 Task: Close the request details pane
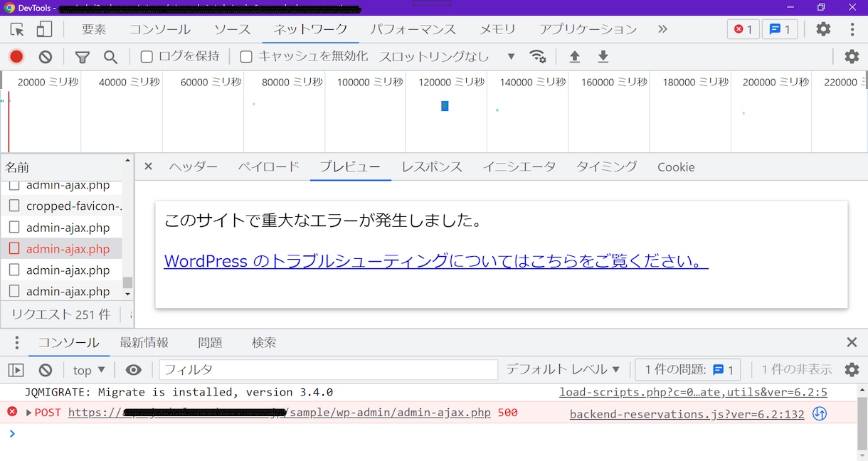coord(148,166)
